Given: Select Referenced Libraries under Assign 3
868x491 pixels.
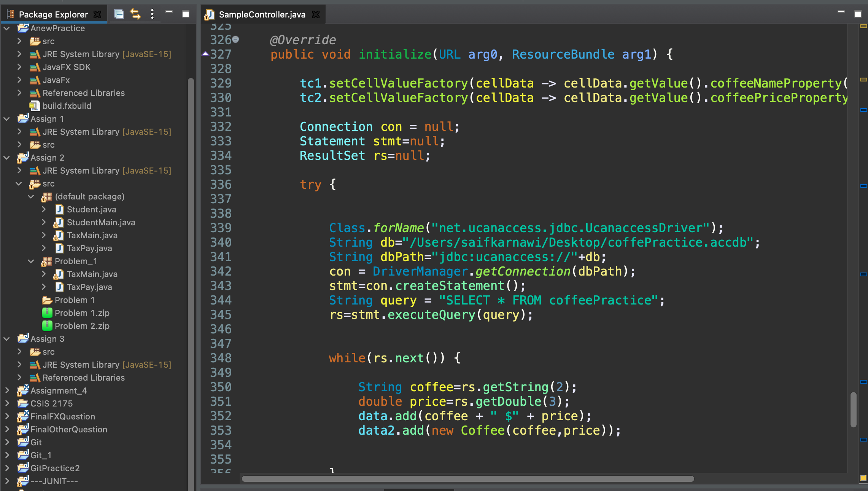Looking at the screenshot, I should click(83, 378).
